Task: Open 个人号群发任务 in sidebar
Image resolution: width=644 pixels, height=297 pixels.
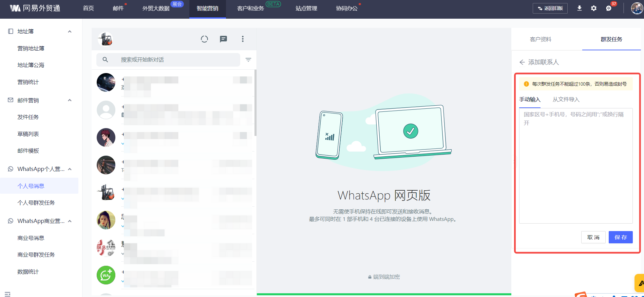Action: point(36,203)
